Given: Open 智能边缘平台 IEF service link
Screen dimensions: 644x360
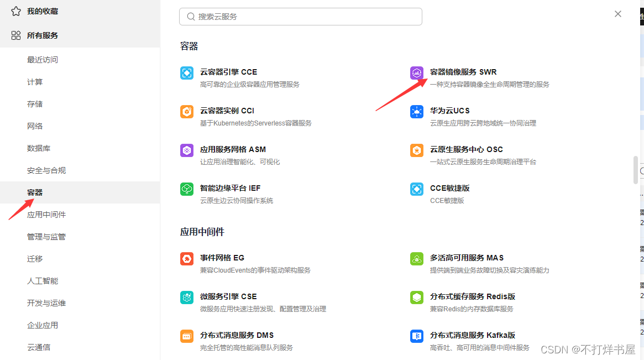Looking at the screenshot, I should point(230,188).
